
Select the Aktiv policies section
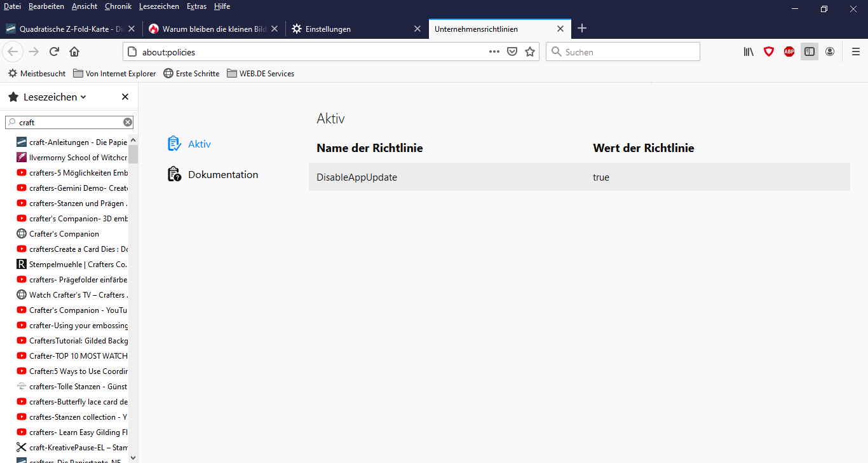point(199,144)
